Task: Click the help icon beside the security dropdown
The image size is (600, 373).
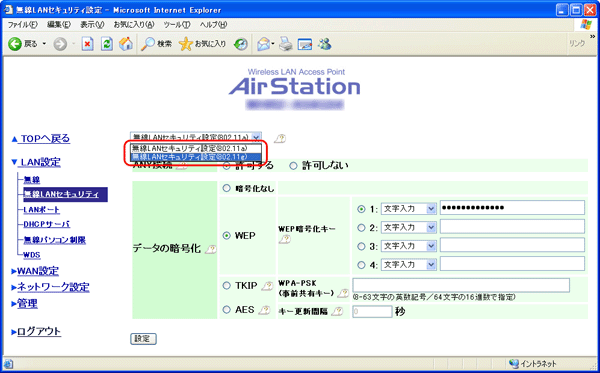Action: click(x=280, y=138)
